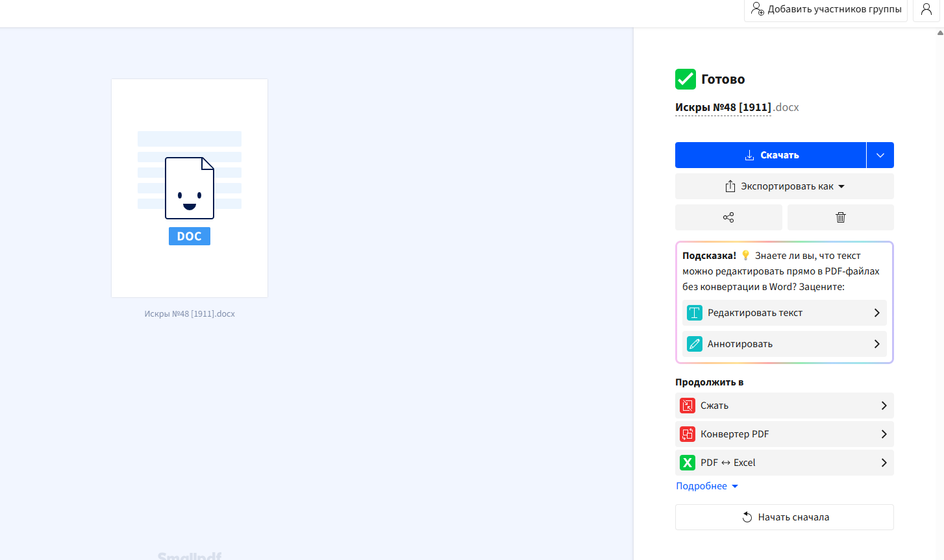Screen dimensions: 944x560
Task: Open download options dropdown arrow next to Скачать
Action: pos(880,155)
